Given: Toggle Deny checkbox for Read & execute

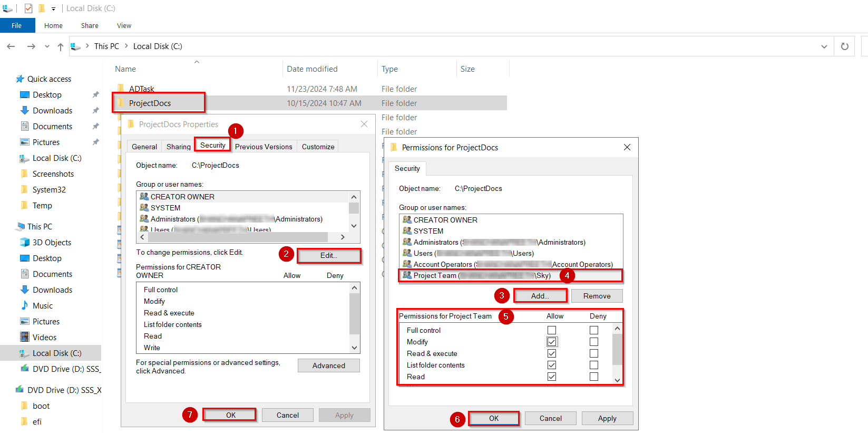Looking at the screenshot, I should point(594,353).
